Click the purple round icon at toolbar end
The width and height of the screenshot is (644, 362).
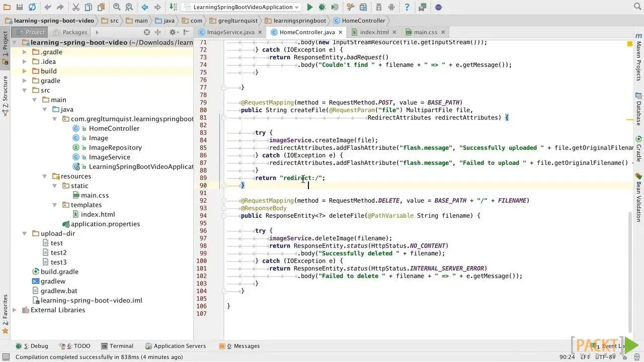[438, 7]
